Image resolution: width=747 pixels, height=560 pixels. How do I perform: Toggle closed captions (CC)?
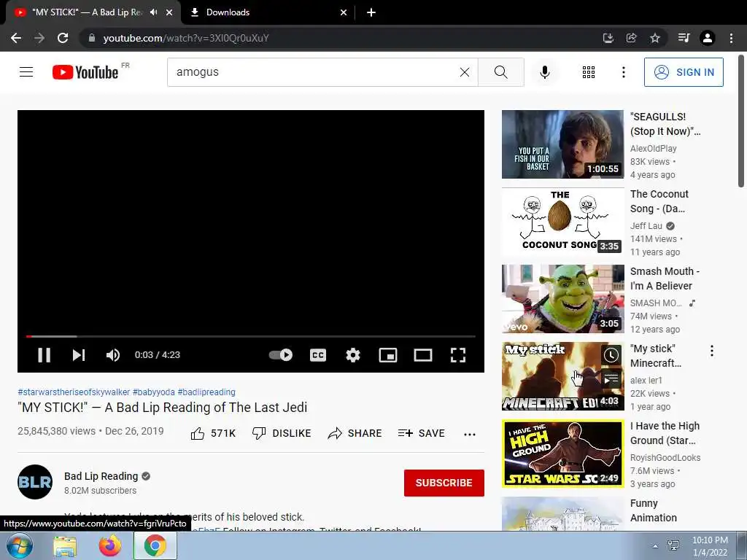click(318, 355)
